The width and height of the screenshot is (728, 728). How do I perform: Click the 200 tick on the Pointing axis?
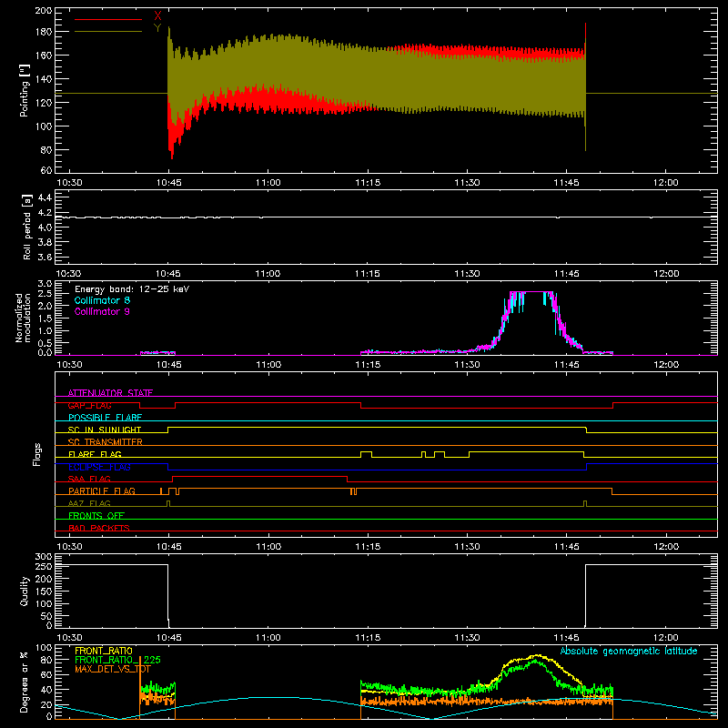point(43,11)
